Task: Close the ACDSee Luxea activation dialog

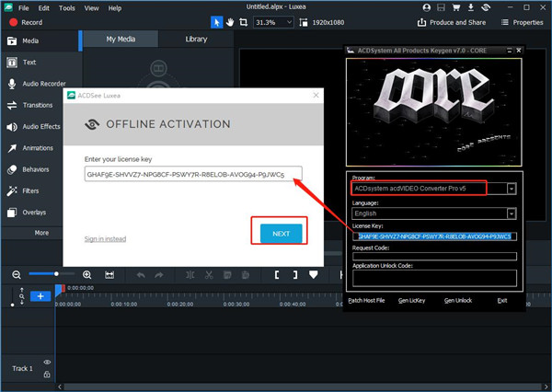Action: 316,95
